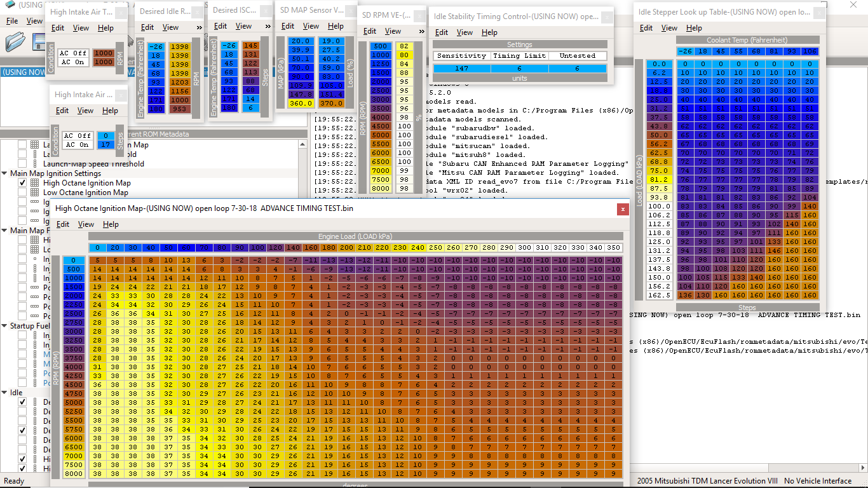The width and height of the screenshot is (868, 488).
Task: Collapse the Main Map Ignition Settings group
Action: tap(4, 173)
